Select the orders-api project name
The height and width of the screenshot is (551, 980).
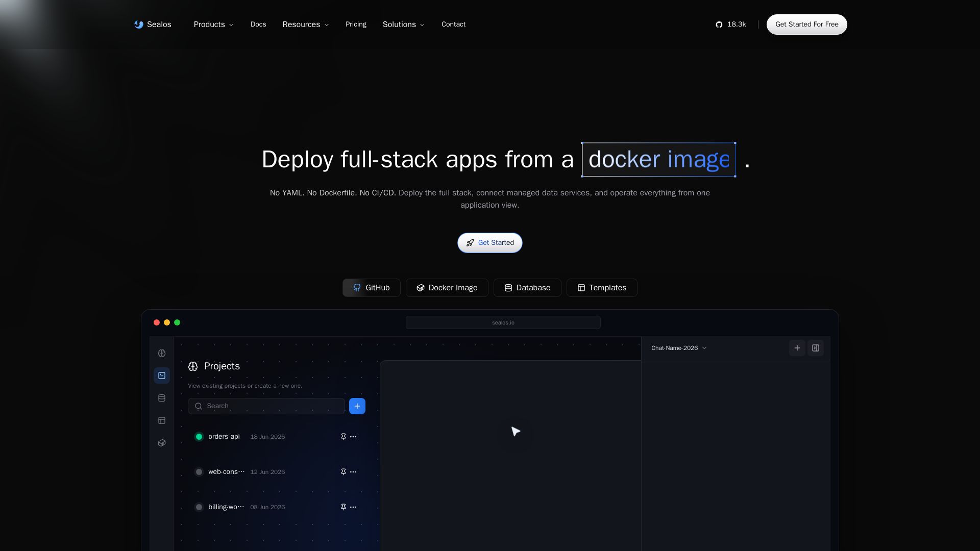click(224, 437)
